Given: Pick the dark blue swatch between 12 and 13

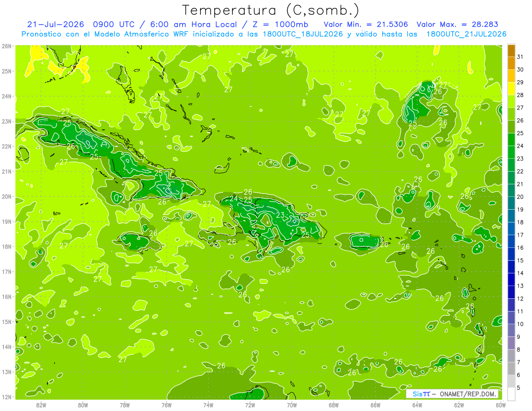Looking at the screenshot, I should tap(512, 292).
